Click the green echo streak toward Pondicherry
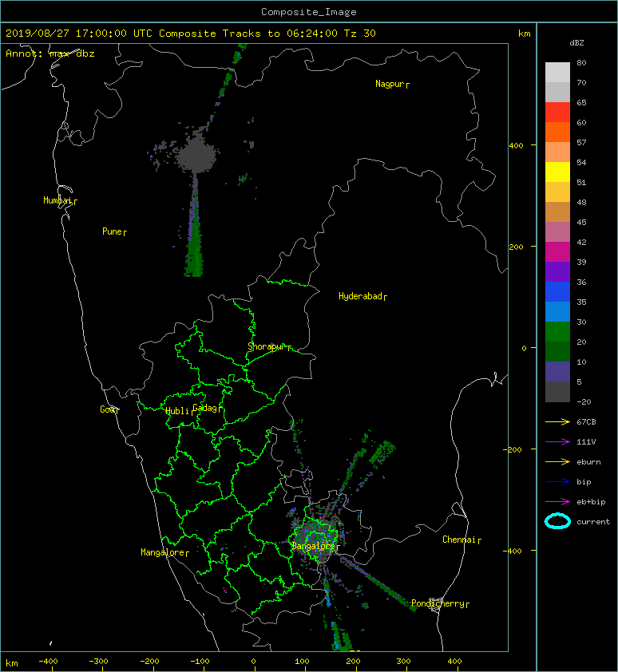This screenshot has width=618, height=672. 378,581
